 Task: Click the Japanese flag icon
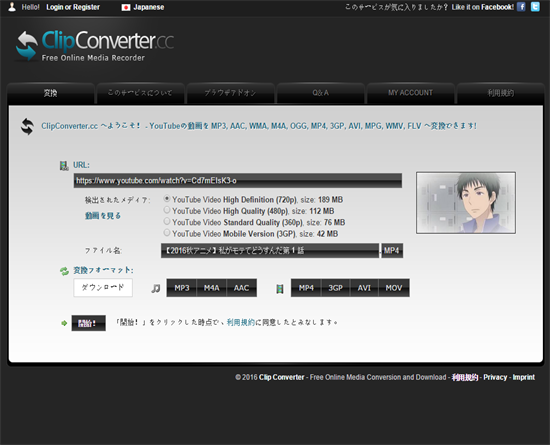click(126, 7)
